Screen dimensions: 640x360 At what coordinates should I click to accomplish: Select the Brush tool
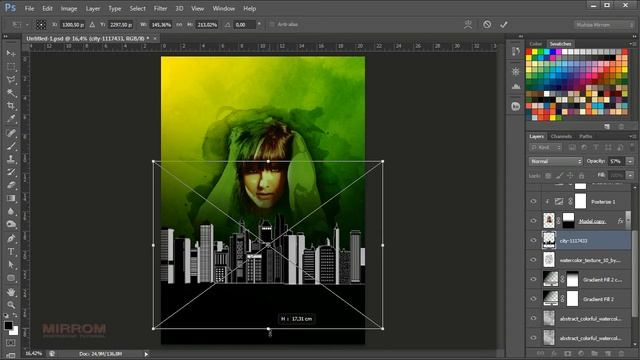tap(11, 146)
